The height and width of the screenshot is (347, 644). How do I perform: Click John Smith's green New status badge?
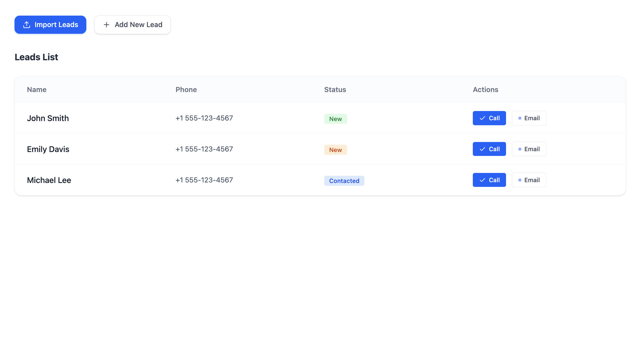pyautogui.click(x=335, y=119)
